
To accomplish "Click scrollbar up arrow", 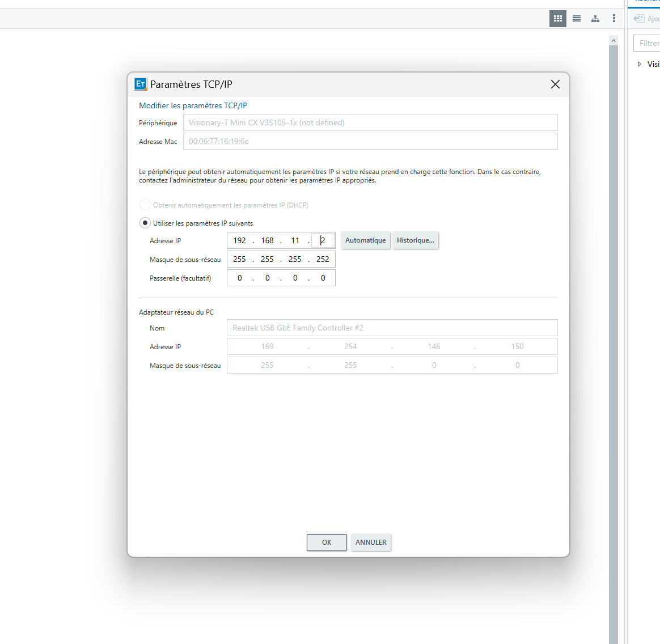I will point(614,41).
